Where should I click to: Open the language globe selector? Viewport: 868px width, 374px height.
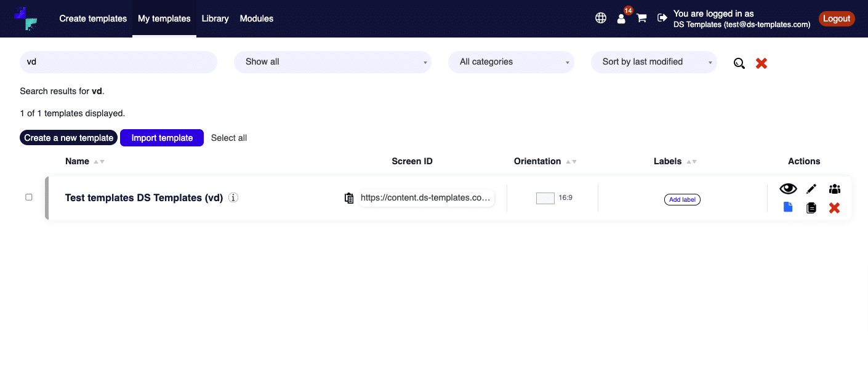pyautogui.click(x=600, y=18)
